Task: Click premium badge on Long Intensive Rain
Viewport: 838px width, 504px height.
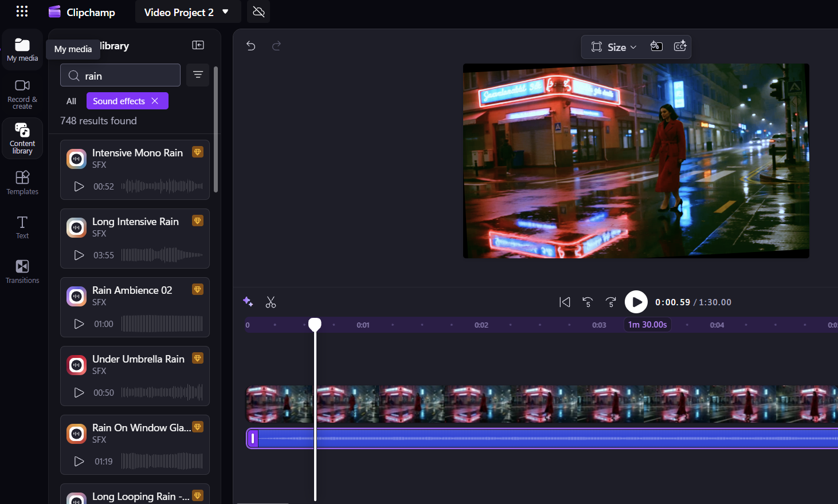Action: pos(198,220)
